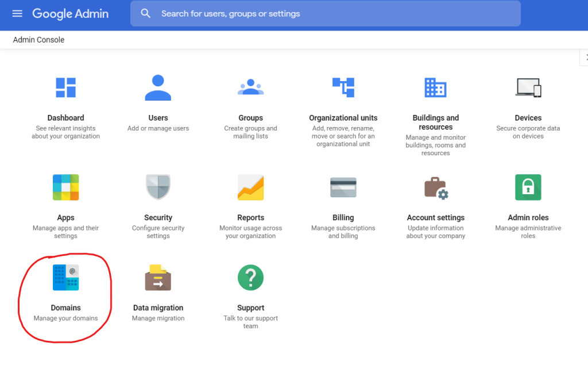Click the Reports title link
The image size is (588, 369).
click(x=250, y=218)
